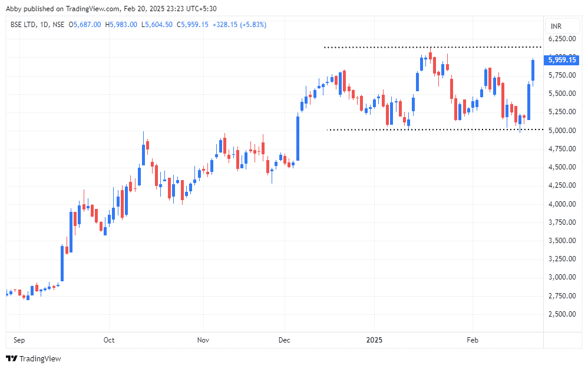588x369 pixels.
Task: Click the Dec label on the time axis
Action: [284, 340]
